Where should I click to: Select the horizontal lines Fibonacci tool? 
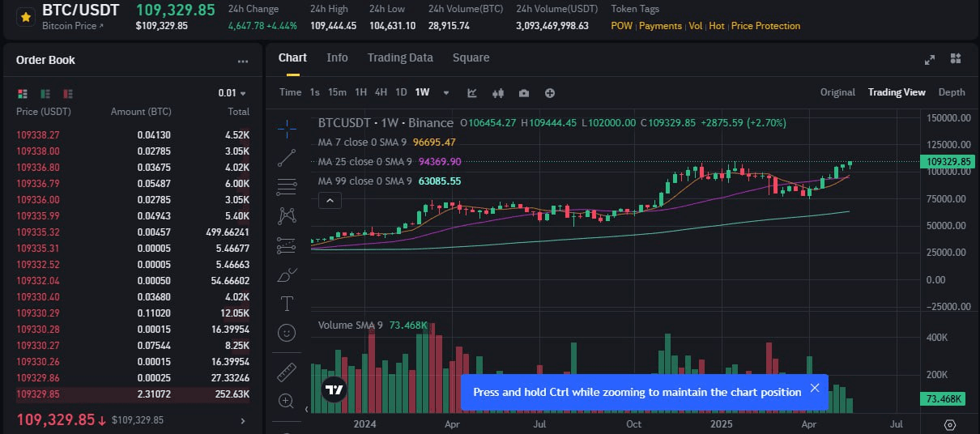pyautogui.click(x=287, y=187)
